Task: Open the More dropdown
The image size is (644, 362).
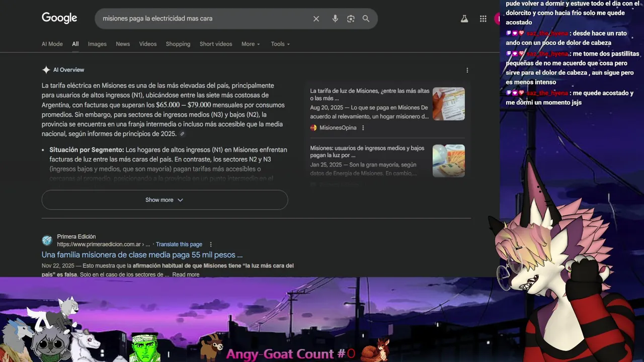Action: coord(251,44)
